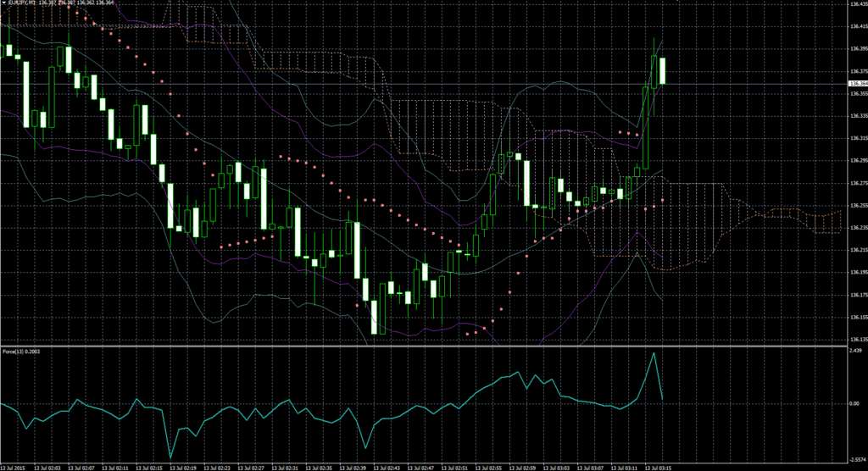The image size is (868, 471).
Task: Click the EURJPY,M1 chart title text
Action: pyautogui.click(x=22, y=3)
